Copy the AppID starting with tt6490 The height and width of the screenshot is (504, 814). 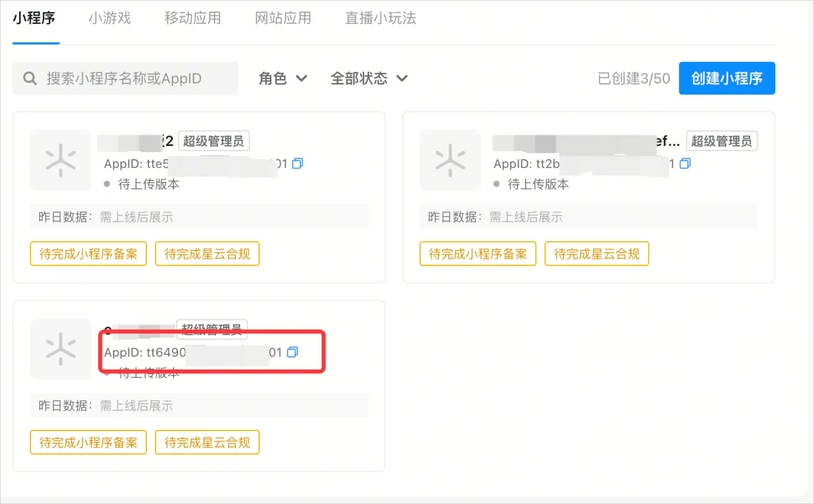point(292,352)
